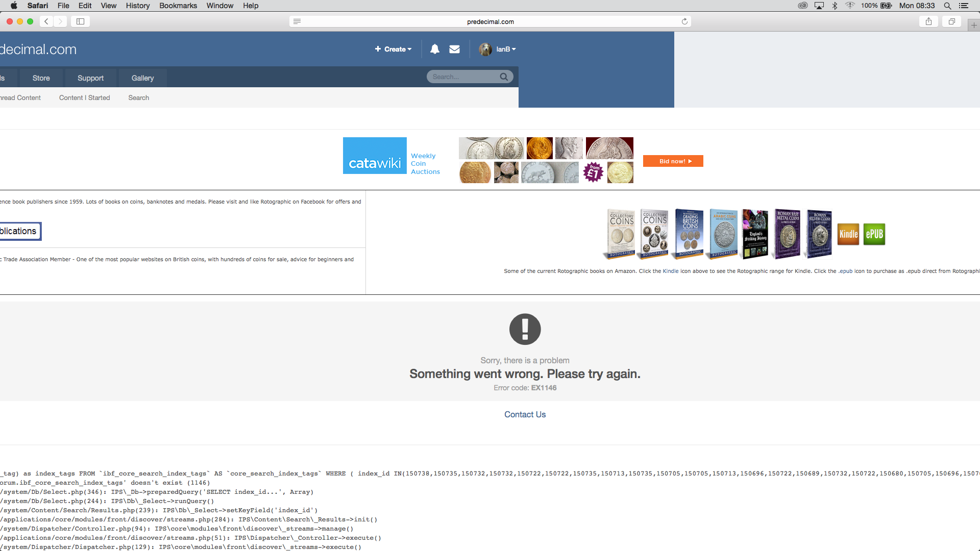This screenshot has width=980, height=551.
Task: Open the messages envelope icon
Action: 454,49
